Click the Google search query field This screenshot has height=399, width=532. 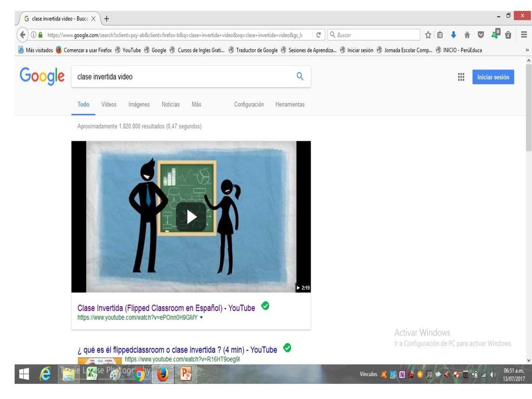[183, 77]
